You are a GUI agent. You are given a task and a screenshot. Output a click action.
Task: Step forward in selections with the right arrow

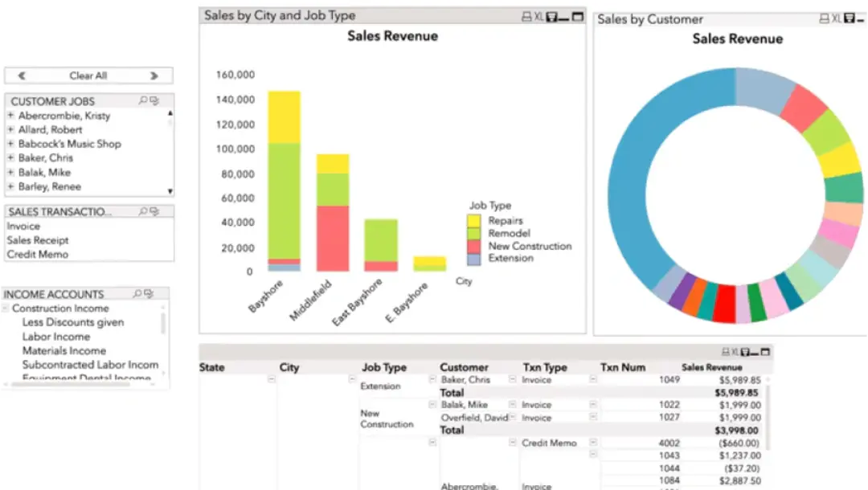(154, 76)
